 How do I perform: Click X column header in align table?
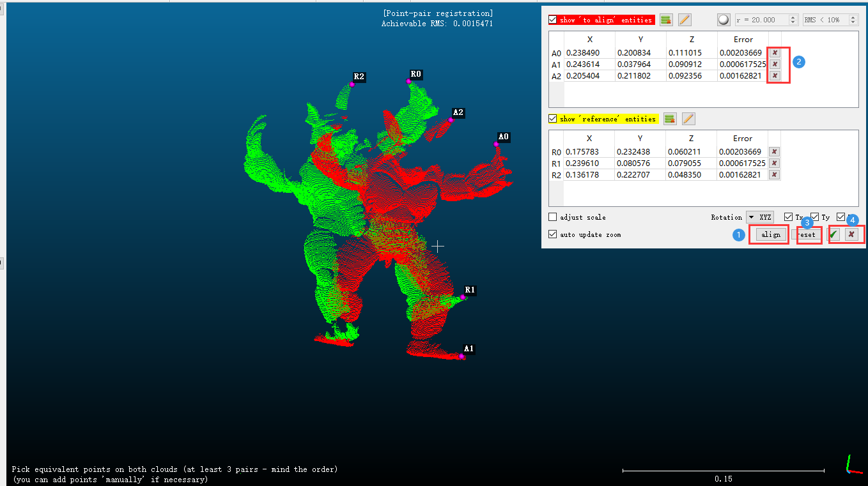click(x=589, y=40)
